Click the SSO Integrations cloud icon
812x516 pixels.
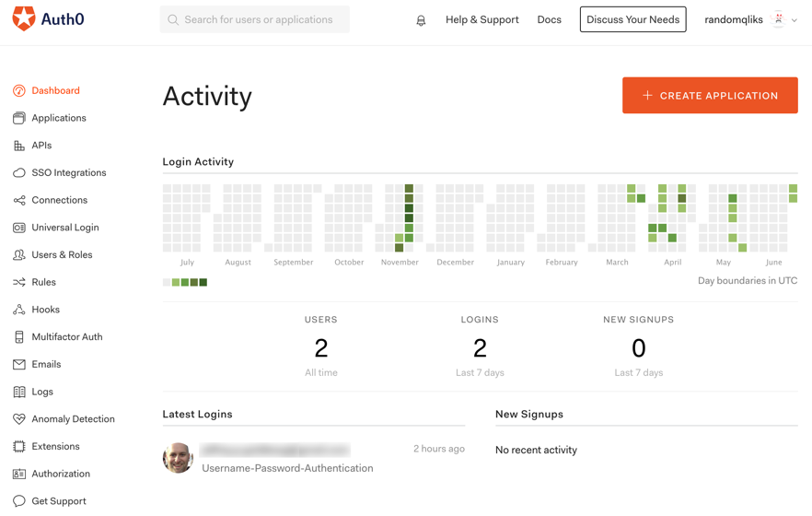coord(19,172)
